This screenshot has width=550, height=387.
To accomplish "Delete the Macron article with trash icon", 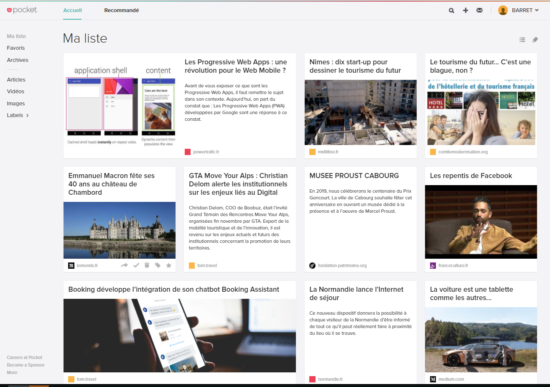I will tap(147, 265).
